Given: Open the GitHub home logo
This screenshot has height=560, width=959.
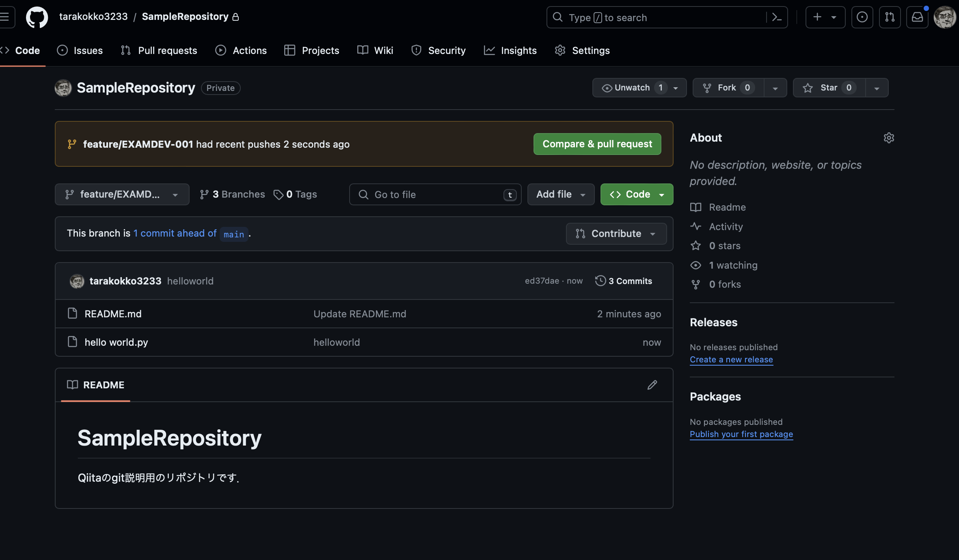Looking at the screenshot, I should click(36, 17).
